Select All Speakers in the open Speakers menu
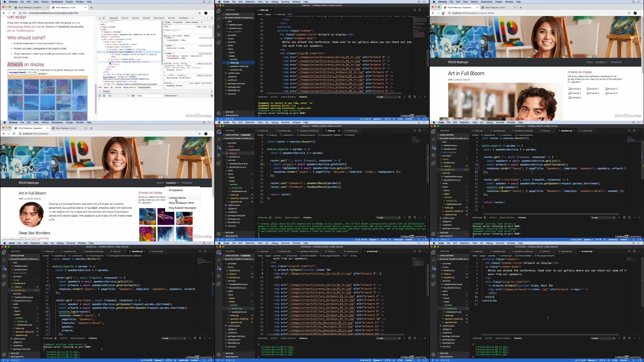This screenshot has height=362, width=644. coord(176,190)
